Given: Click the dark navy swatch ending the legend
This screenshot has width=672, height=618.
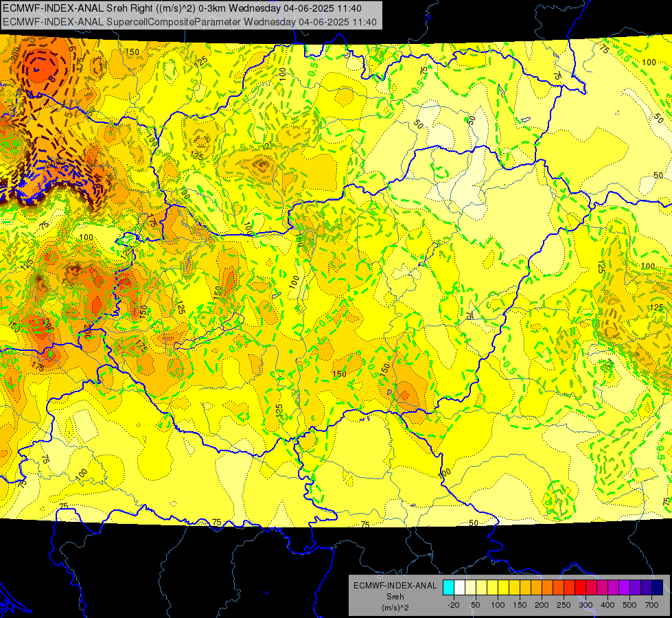Looking at the screenshot, I should tap(658, 587).
